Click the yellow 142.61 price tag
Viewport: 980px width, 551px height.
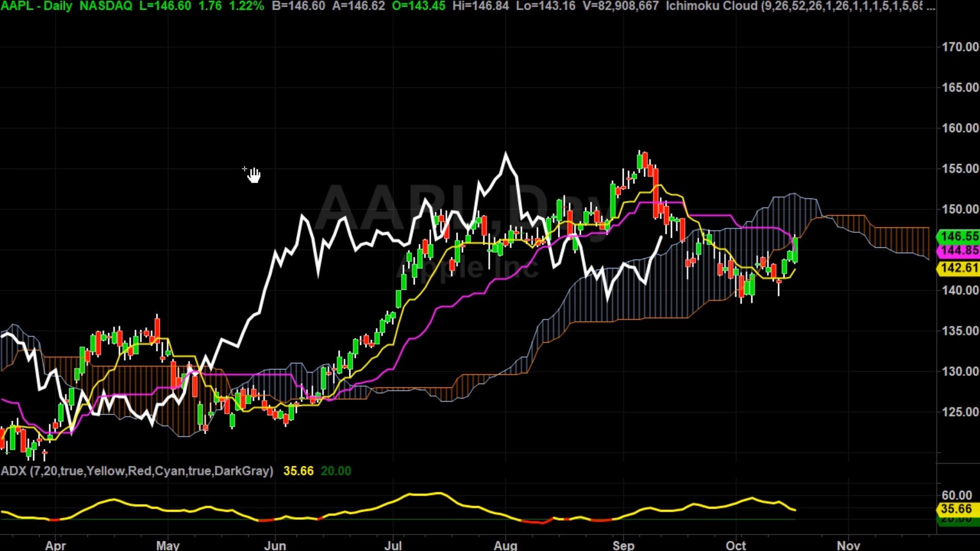click(x=958, y=268)
